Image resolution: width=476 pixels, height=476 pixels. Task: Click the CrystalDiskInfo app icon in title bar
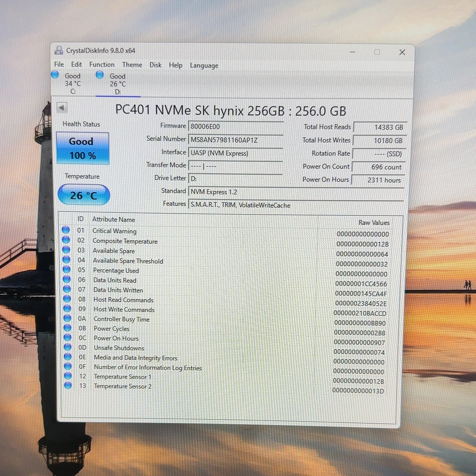coord(59,50)
